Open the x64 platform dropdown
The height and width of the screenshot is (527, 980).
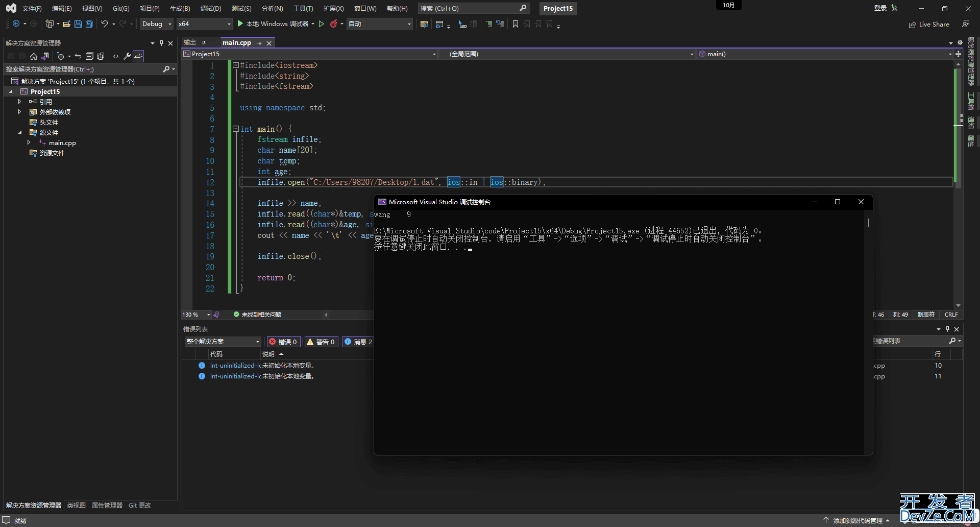click(x=204, y=24)
